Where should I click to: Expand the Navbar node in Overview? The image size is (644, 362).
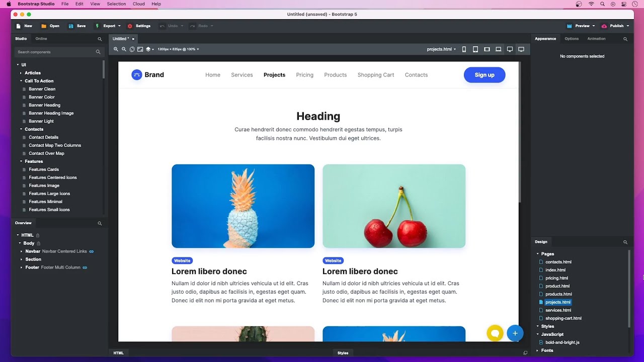[22, 251]
